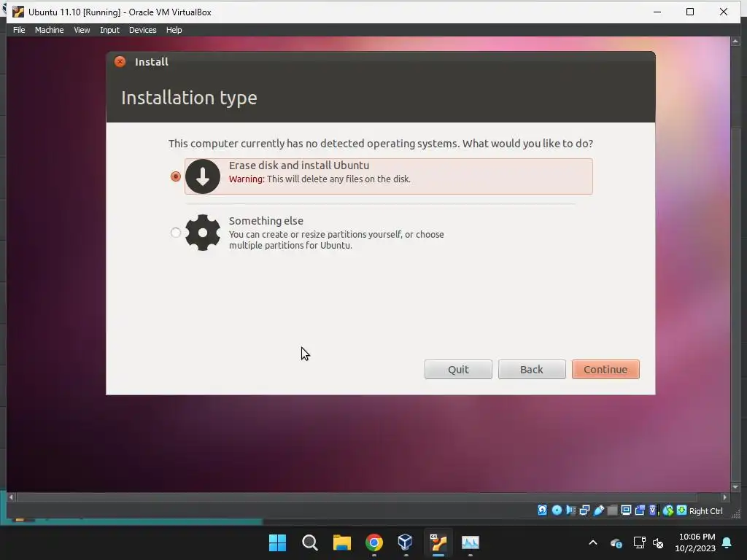Viewport: 747px width, 560px height.
Task: Click the cloud sync tray icon
Action: click(616, 542)
